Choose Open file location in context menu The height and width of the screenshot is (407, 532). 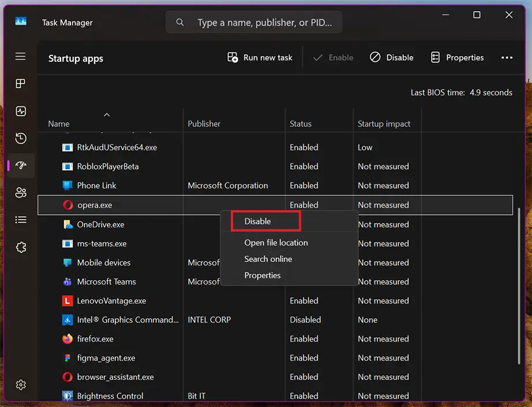point(276,242)
